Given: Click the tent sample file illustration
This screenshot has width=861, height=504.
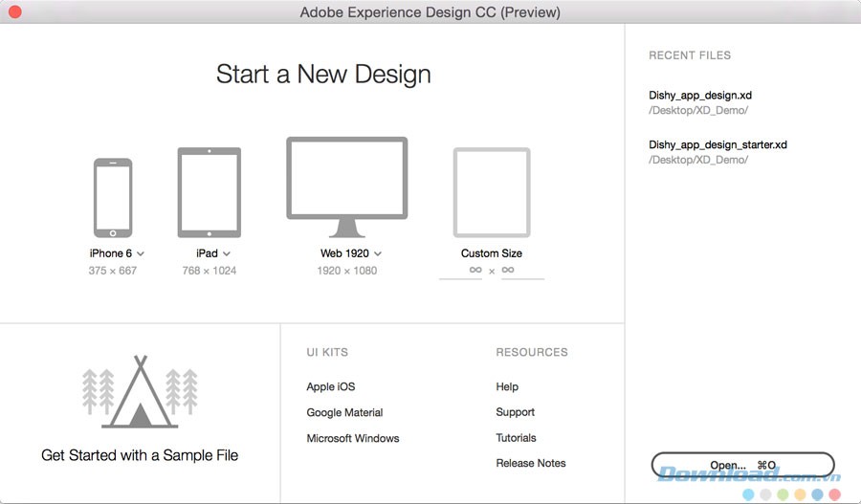Looking at the screenshot, I should point(140,392).
